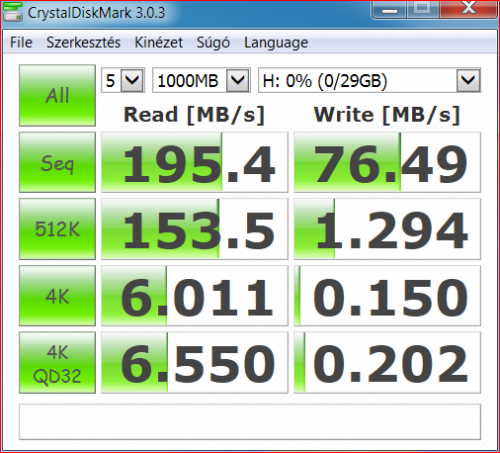The width and height of the screenshot is (500, 453).
Task: Click the Seq write result 76.49
Action: pyautogui.click(x=387, y=162)
